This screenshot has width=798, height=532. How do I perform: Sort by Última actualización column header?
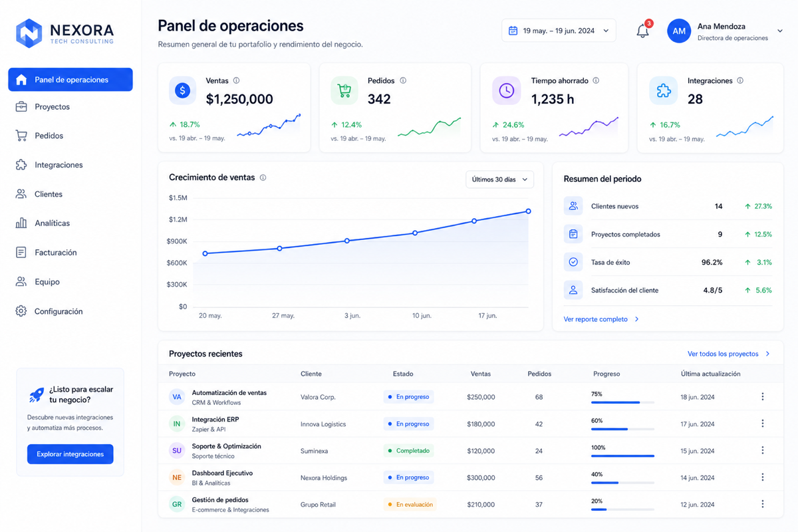click(x=710, y=374)
